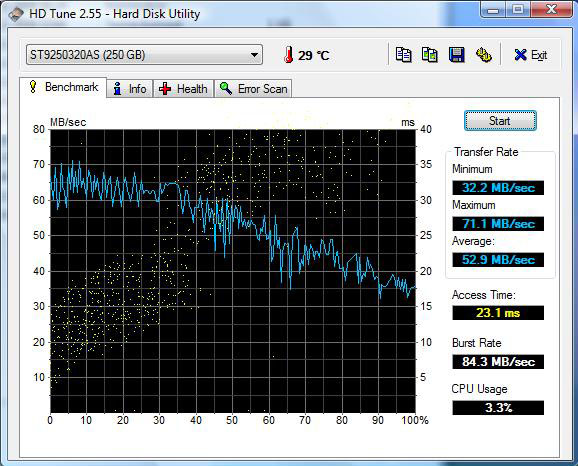Click the blue X Exit icon

pyautogui.click(x=520, y=55)
